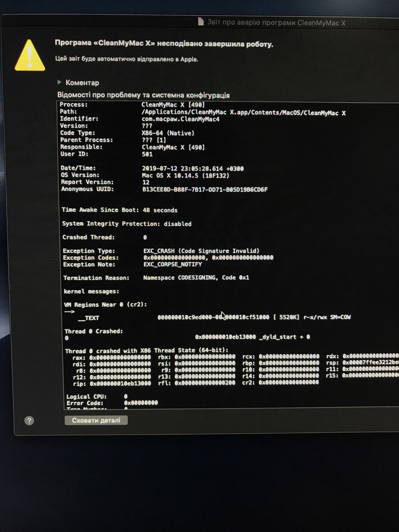Click the 'Error Code:' line
The height and width of the screenshot is (532, 399).
point(112,403)
